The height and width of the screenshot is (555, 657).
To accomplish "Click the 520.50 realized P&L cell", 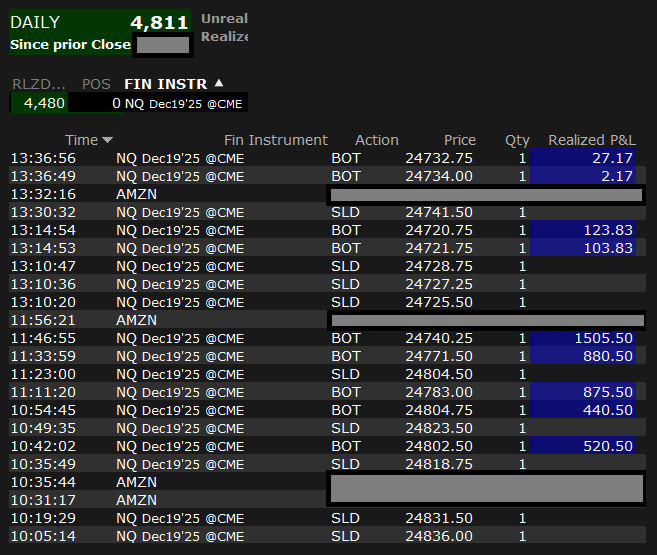I will [583, 447].
